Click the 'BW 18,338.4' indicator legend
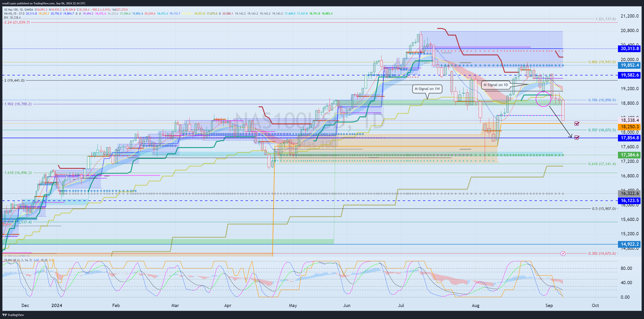 tap(12, 18)
